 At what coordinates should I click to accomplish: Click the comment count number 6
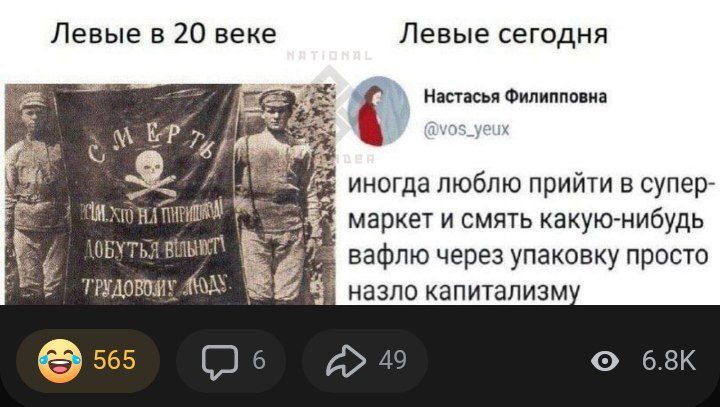[x=259, y=360]
